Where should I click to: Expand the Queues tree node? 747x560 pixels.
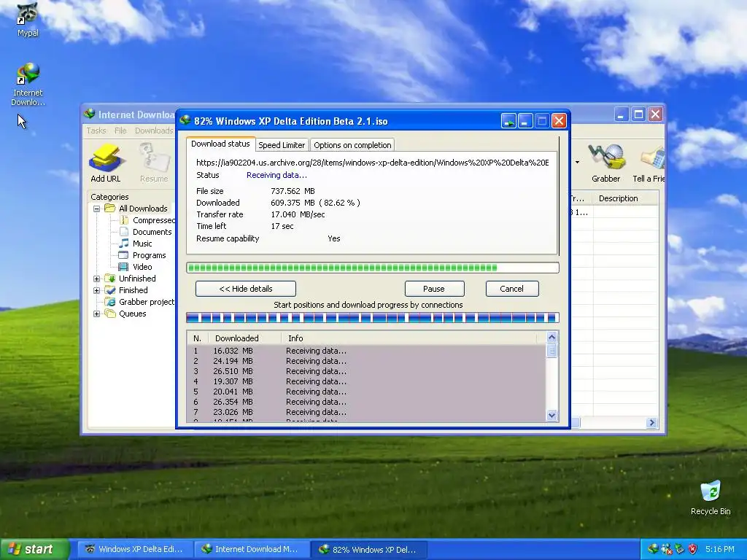click(x=97, y=314)
